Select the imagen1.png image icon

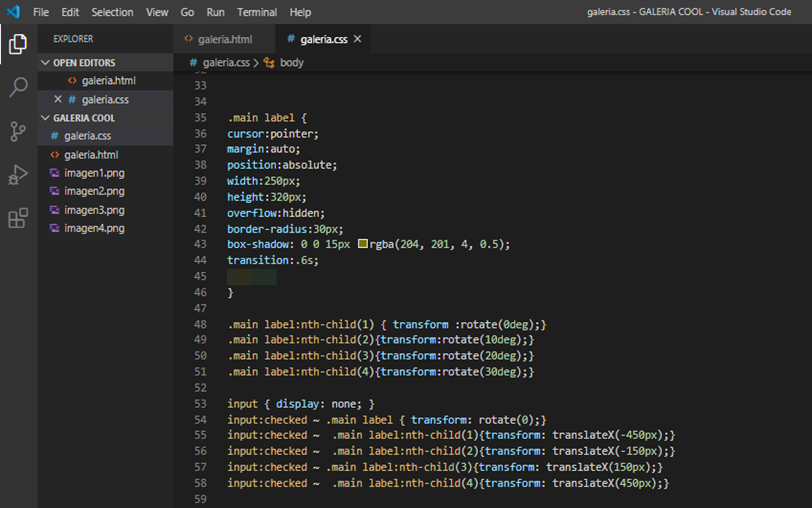[x=55, y=173]
